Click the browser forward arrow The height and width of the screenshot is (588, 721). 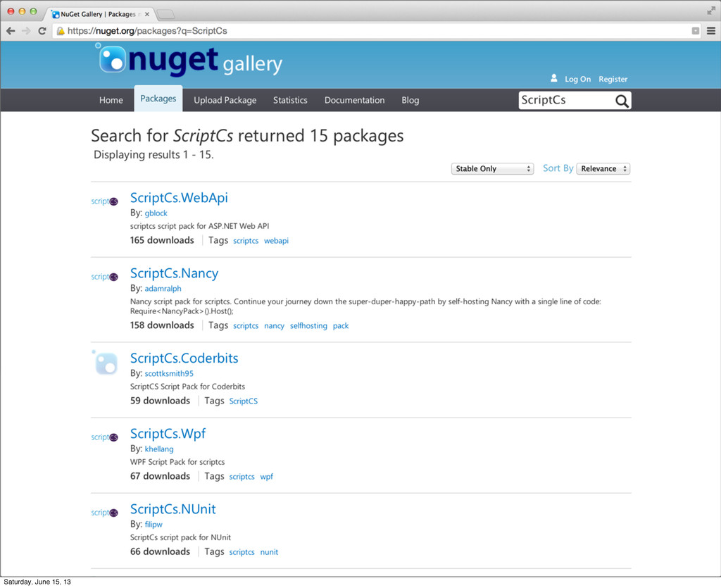point(26,31)
